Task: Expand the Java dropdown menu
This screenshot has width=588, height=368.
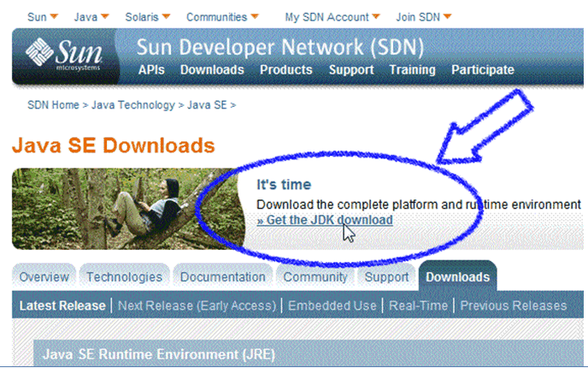Action: pos(91,17)
